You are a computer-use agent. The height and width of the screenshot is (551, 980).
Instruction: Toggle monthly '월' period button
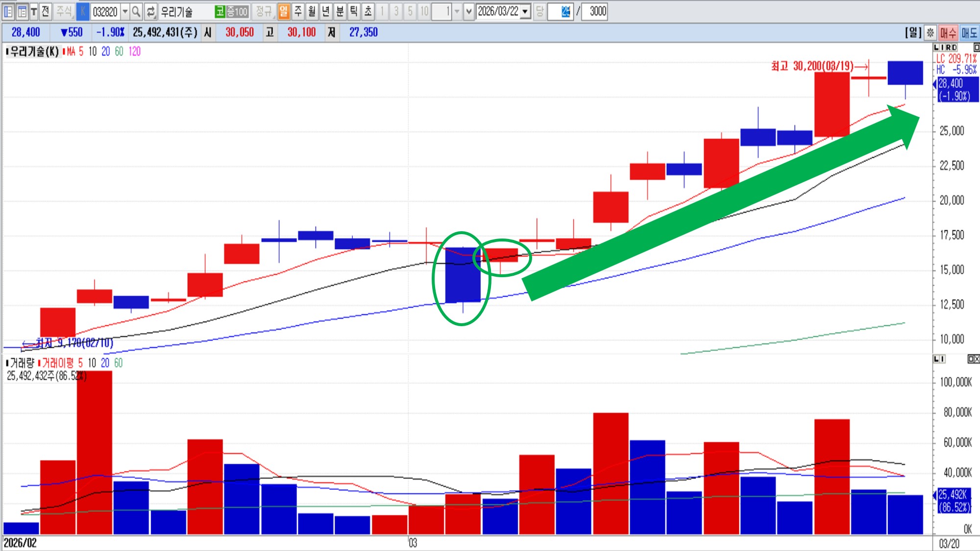click(x=312, y=11)
